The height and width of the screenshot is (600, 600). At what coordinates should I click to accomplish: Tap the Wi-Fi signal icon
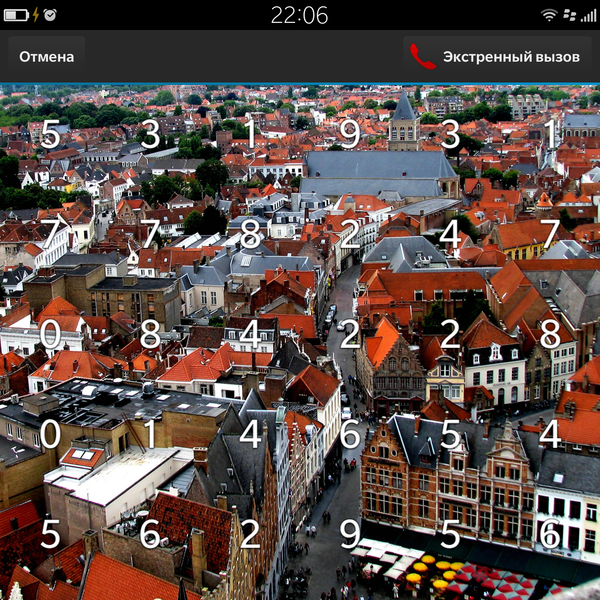tap(549, 15)
